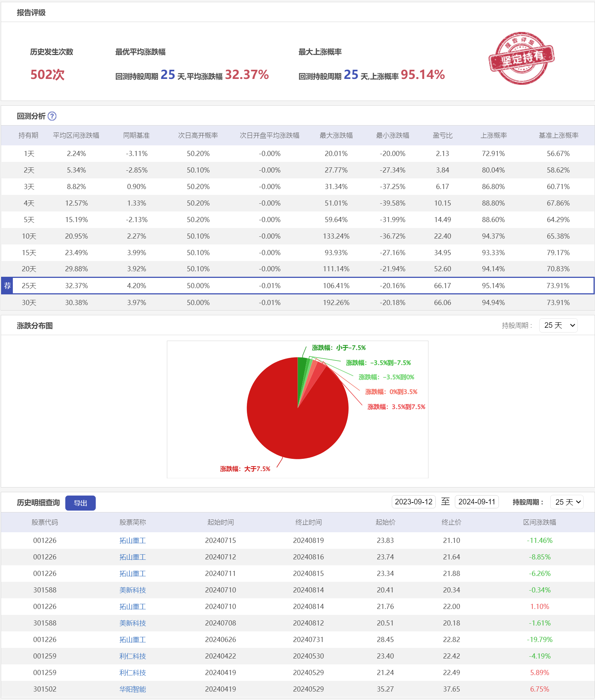595x700 pixels.
Task: Click the 区间涨跌幅 column header
Action: [x=539, y=522]
